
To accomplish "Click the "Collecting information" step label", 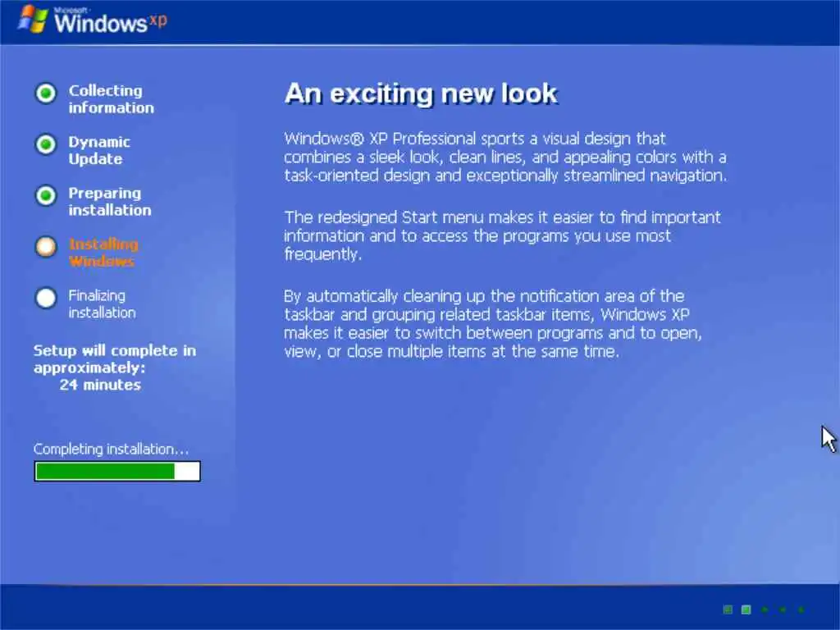I will [x=112, y=99].
